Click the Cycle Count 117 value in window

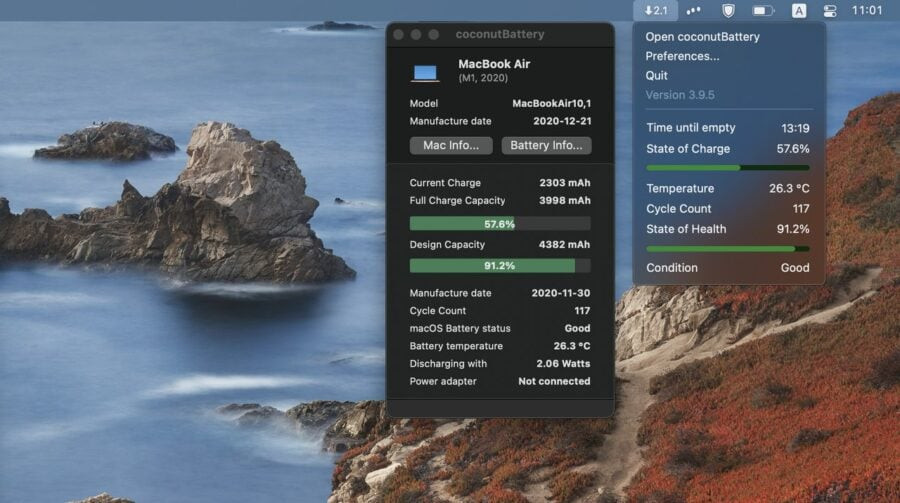tap(582, 311)
